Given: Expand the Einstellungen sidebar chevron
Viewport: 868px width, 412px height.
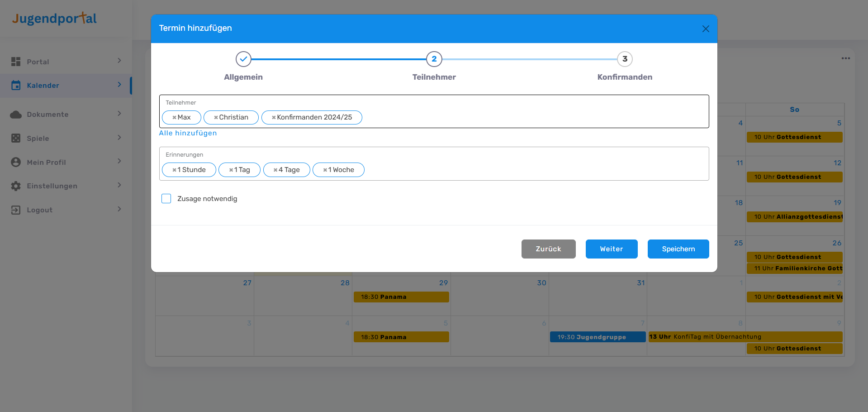Looking at the screenshot, I should [x=119, y=185].
